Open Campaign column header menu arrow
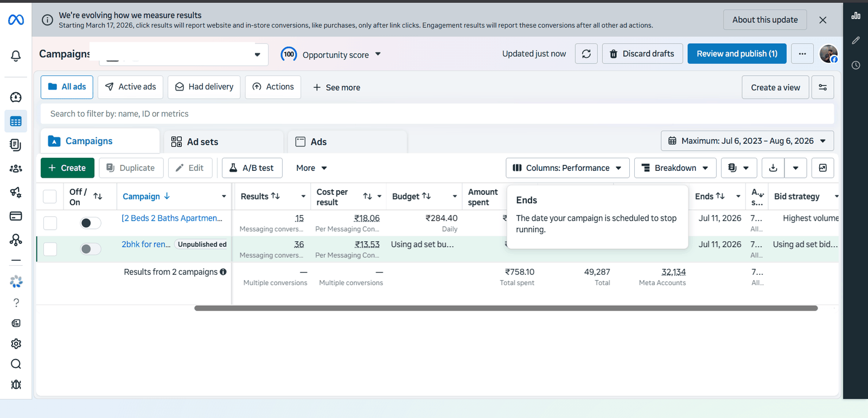 coord(224,196)
